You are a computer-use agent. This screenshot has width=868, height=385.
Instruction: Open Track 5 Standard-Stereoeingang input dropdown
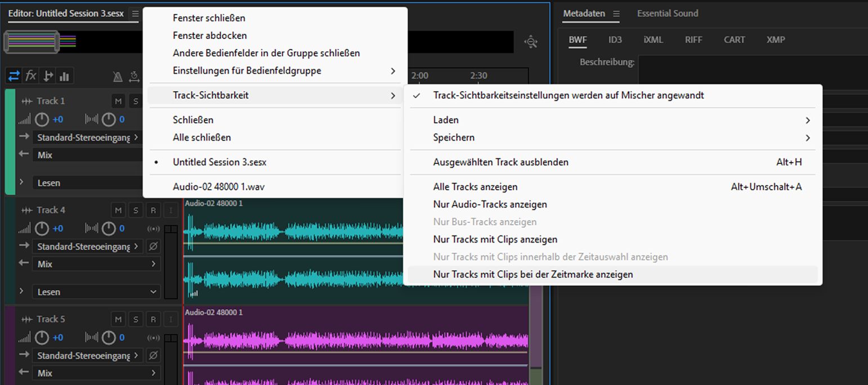(88, 356)
